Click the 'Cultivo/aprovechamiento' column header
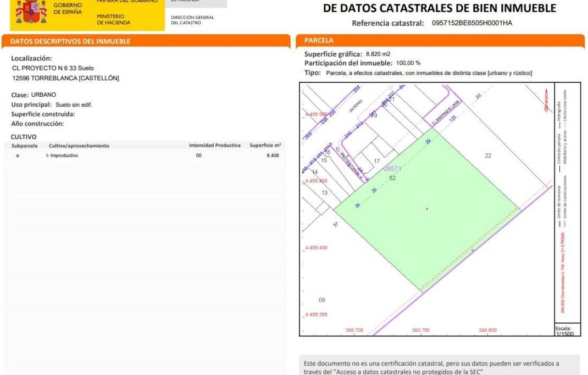The height and width of the screenshot is (375, 588). [x=79, y=146]
